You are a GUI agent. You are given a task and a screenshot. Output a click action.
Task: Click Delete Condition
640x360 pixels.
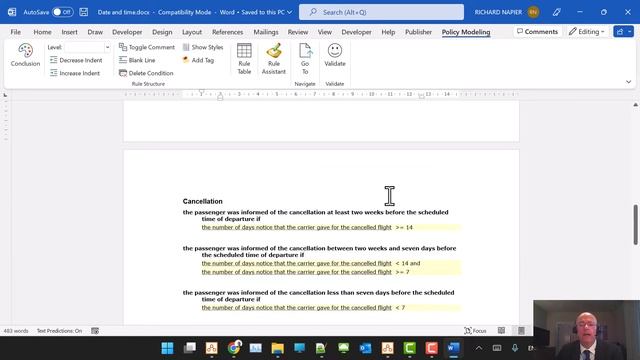pos(146,73)
